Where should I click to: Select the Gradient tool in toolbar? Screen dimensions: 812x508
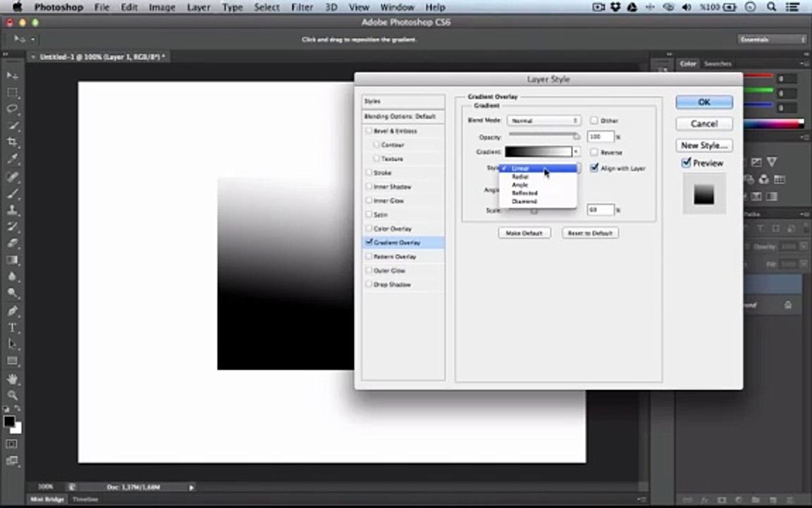pos(13,260)
